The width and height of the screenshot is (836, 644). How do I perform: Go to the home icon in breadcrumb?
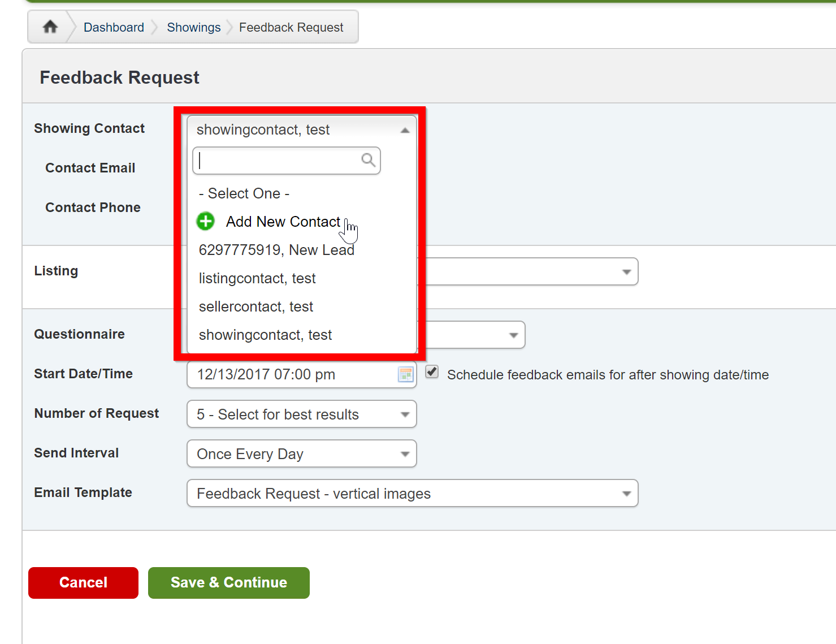(50, 27)
